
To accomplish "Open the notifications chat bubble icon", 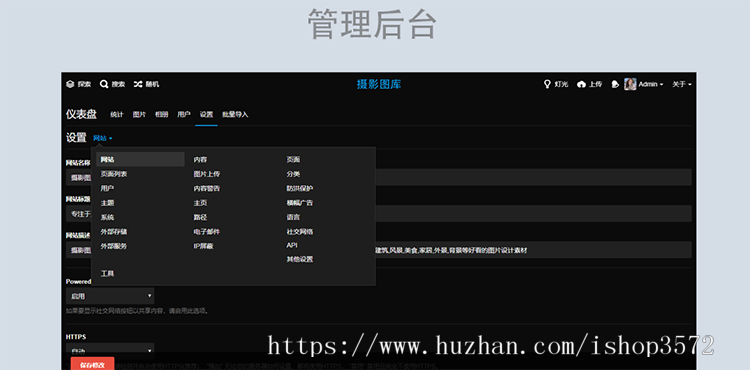I will pyautogui.click(x=615, y=85).
